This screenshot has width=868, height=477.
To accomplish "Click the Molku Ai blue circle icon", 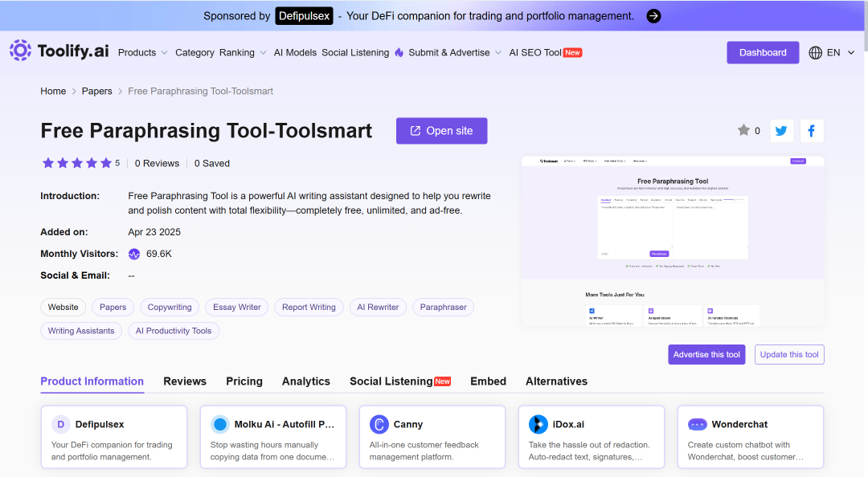I will 219,425.
